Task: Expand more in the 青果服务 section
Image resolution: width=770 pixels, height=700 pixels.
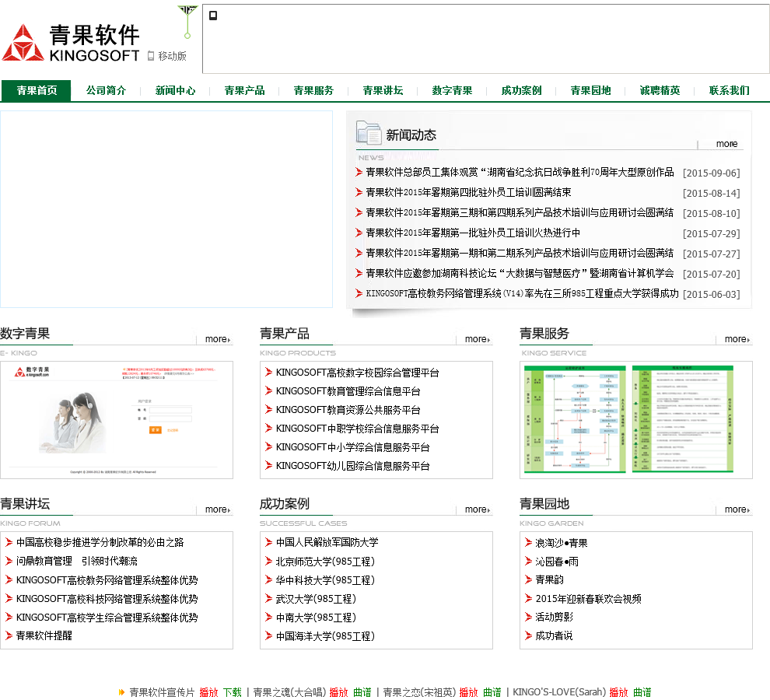Action: (x=737, y=339)
